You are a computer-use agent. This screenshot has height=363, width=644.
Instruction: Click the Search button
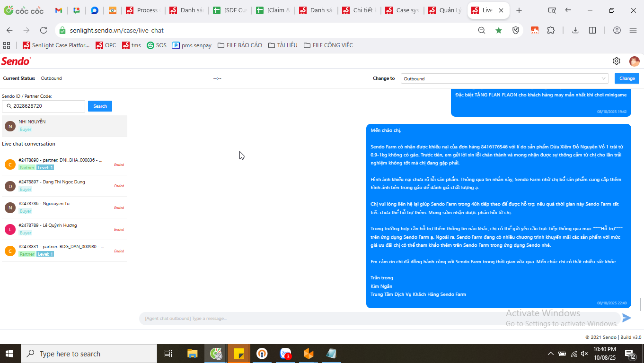point(100,106)
